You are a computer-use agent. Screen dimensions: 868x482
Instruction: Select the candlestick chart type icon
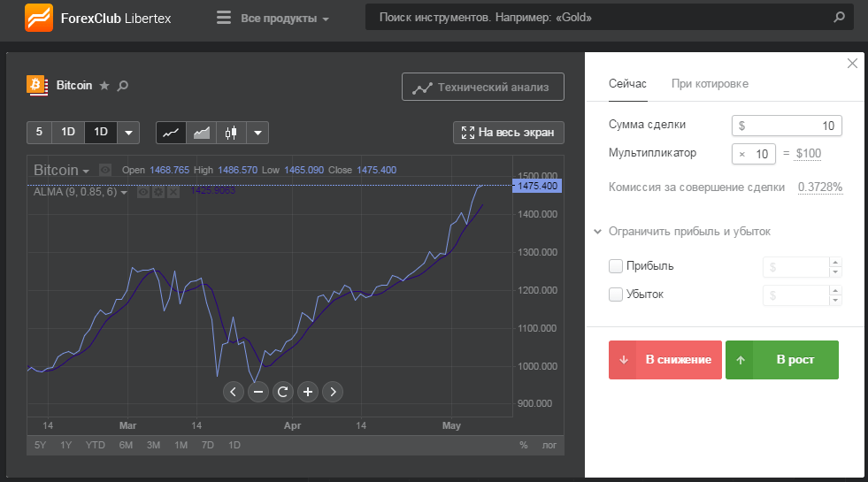pyautogui.click(x=231, y=133)
